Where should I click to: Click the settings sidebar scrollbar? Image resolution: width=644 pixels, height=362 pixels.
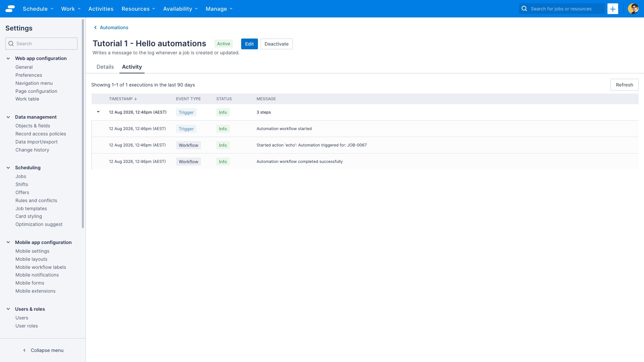(x=83, y=124)
